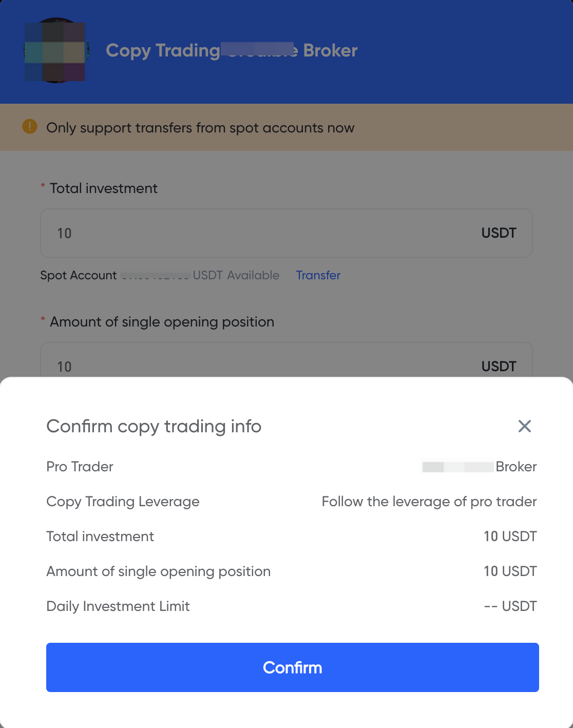Click the Spot Account available balance text
The height and width of the screenshot is (728, 573).
pos(159,275)
